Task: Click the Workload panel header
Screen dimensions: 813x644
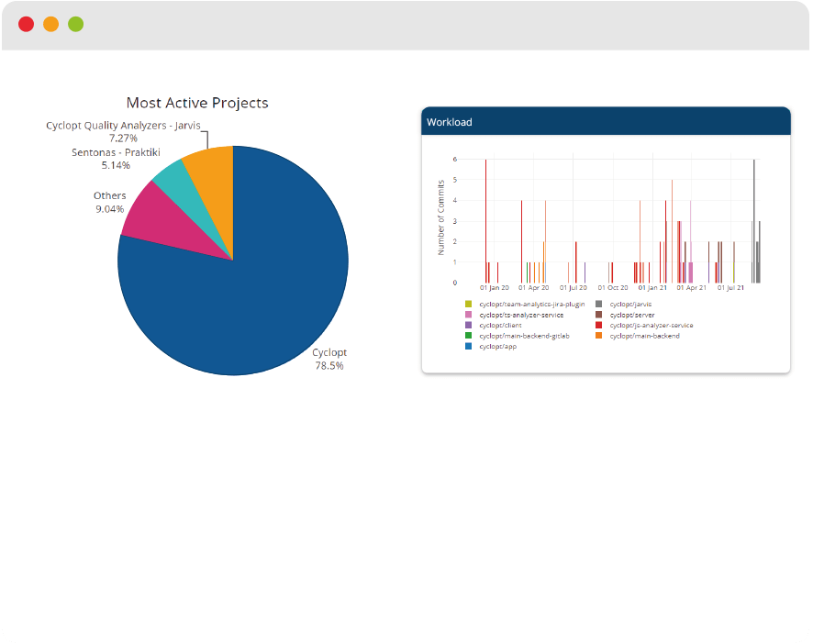Action: 606,121
